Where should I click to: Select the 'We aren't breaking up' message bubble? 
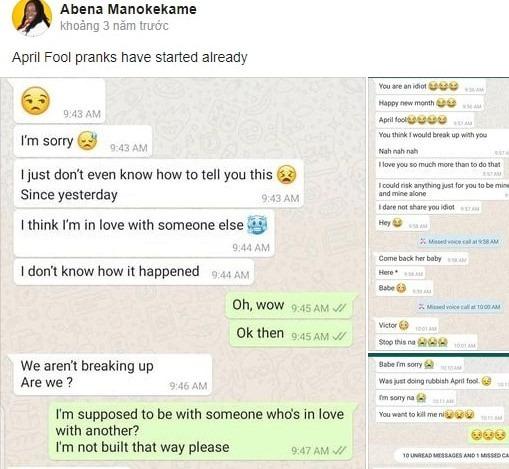(x=113, y=374)
